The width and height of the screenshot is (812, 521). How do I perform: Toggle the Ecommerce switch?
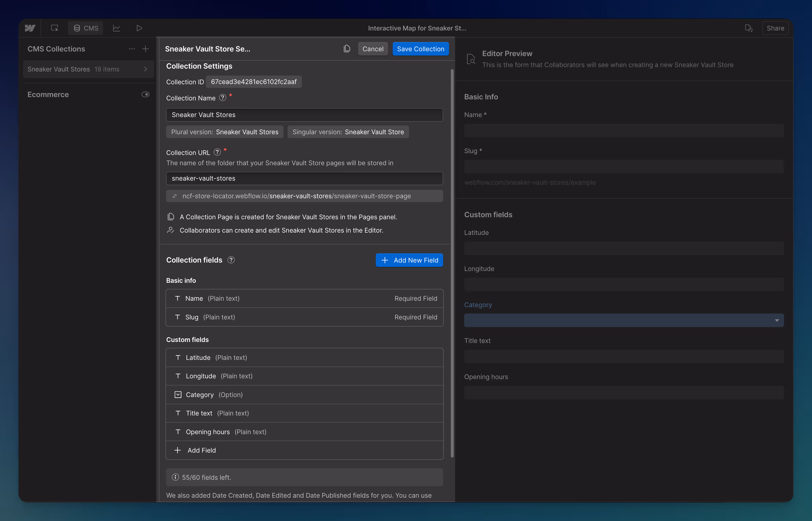pos(145,94)
